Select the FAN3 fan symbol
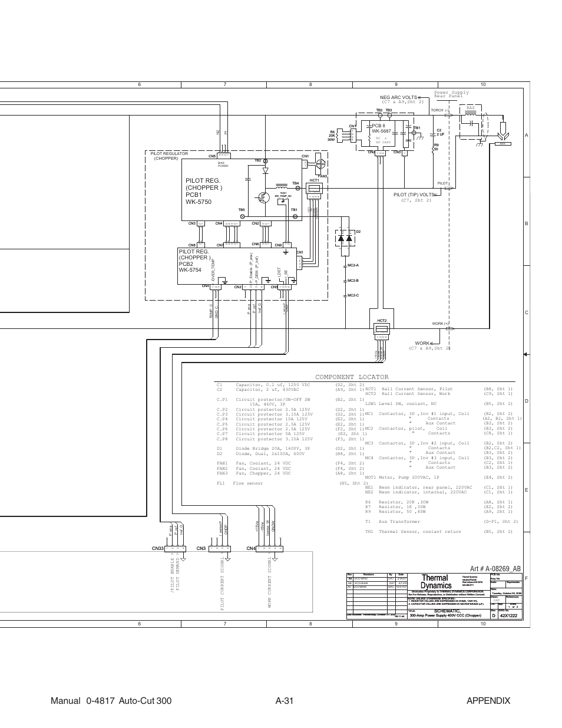This screenshot has width=562, height=728. coord(320,165)
